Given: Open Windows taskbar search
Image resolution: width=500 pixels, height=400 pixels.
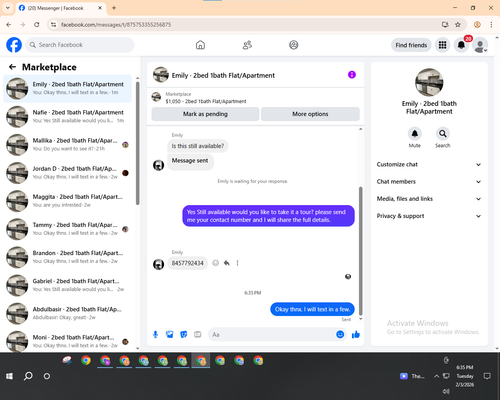Looking at the screenshot, I should [28, 376].
